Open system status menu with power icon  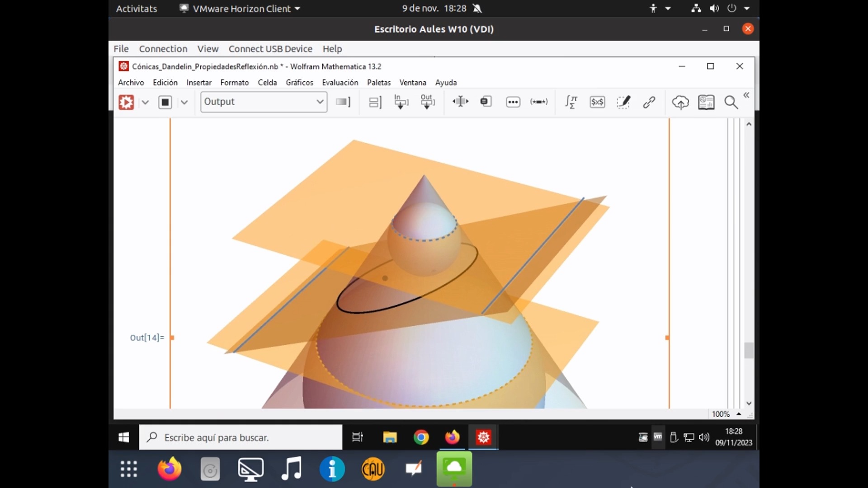pos(721,9)
